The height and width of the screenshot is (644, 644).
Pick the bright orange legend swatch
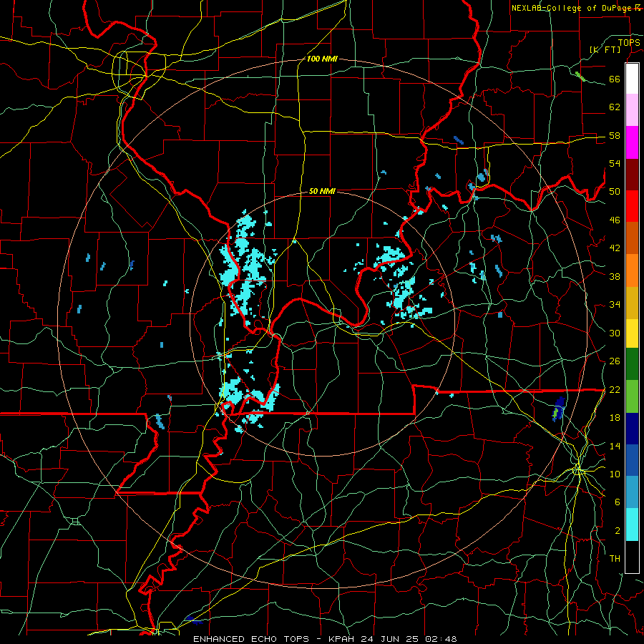[632, 270]
